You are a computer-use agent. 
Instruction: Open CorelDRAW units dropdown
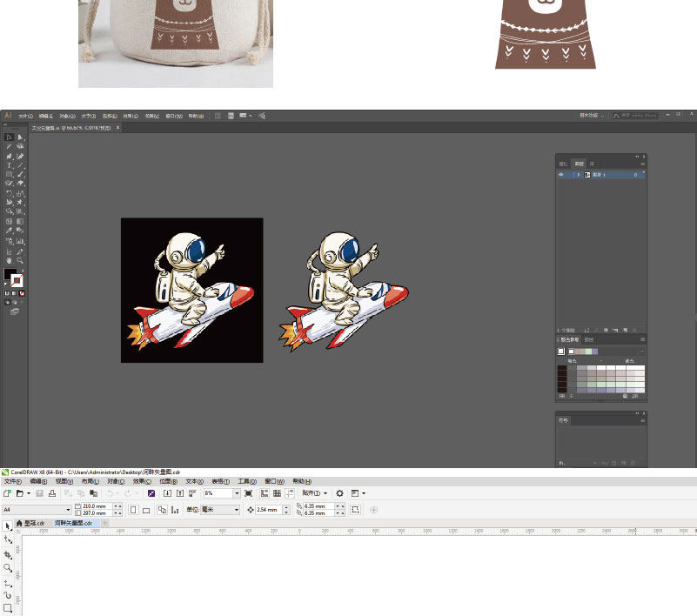pos(220,509)
